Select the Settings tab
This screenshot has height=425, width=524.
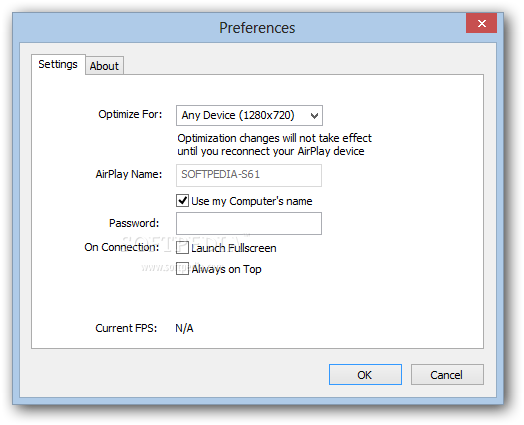[58, 64]
